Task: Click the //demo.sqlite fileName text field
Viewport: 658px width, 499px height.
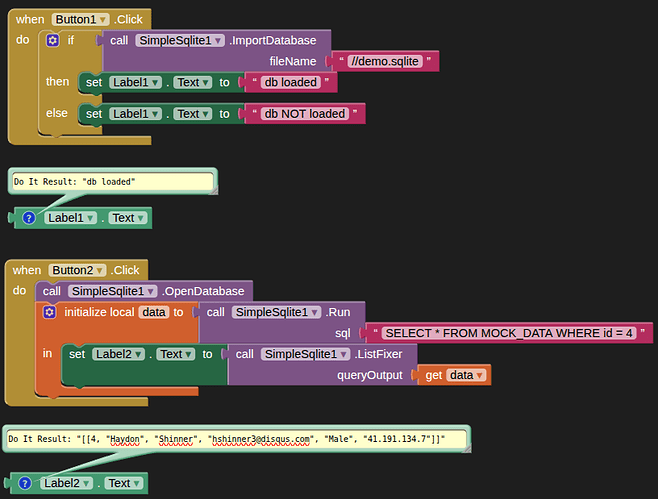Action: tap(389, 61)
